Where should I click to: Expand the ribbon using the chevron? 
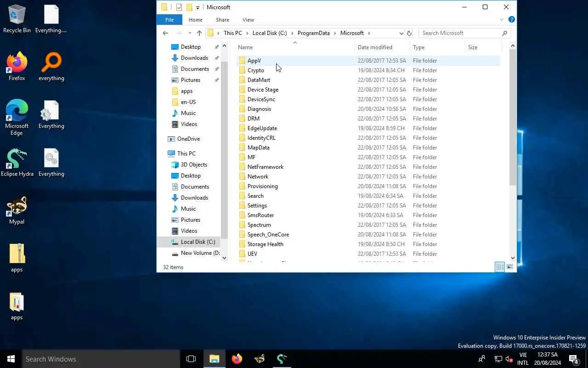[x=502, y=20]
